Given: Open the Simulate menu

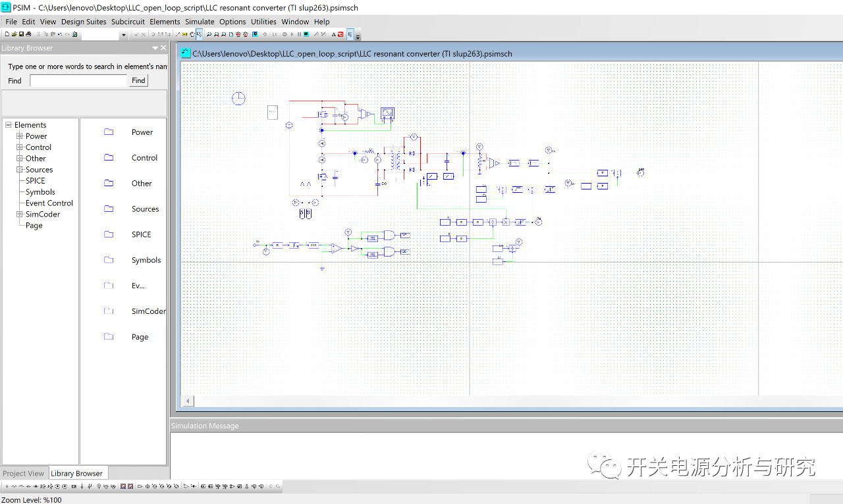Looking at the screenshot, I should (x=200, y=22).
